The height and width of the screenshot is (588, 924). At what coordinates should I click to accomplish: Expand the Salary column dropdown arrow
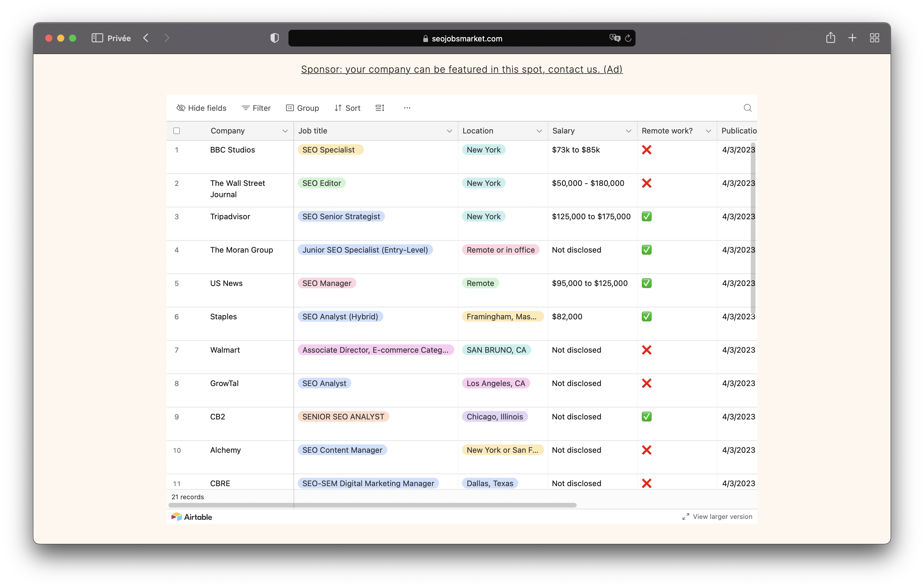[628, 131]
